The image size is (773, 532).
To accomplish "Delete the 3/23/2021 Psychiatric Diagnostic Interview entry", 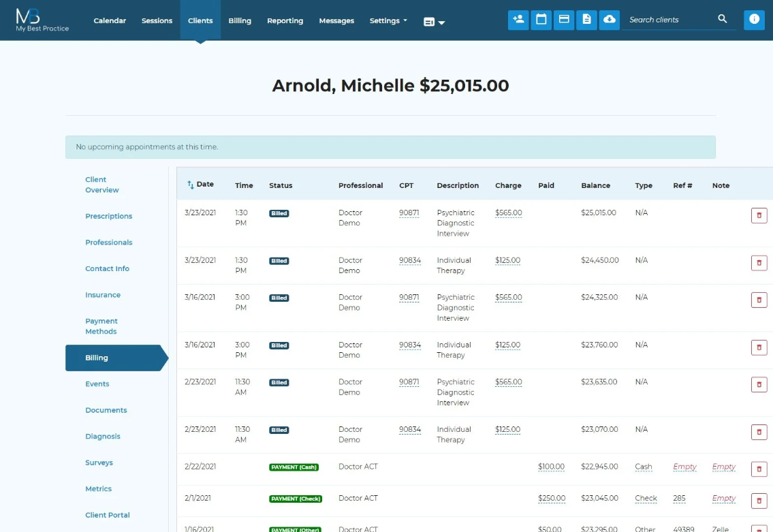I will tap(759, 215).
